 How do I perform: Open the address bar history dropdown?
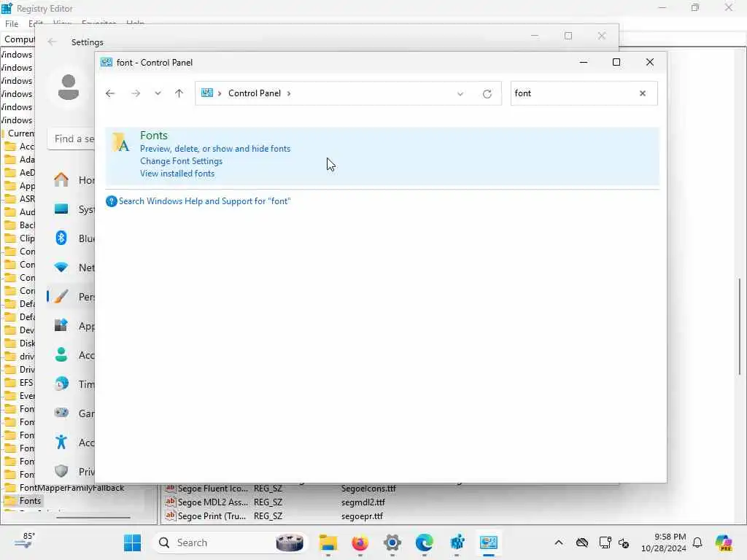460,94
